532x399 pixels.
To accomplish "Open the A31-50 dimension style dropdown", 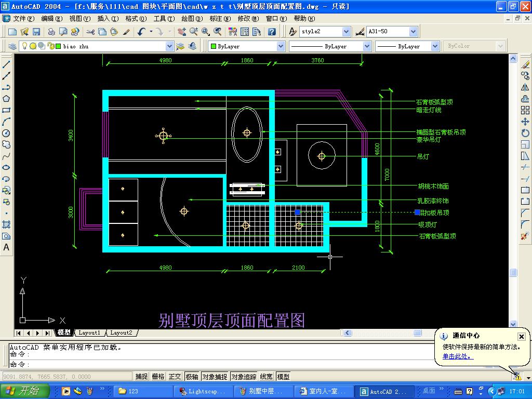I will click(x=413, y=32).
